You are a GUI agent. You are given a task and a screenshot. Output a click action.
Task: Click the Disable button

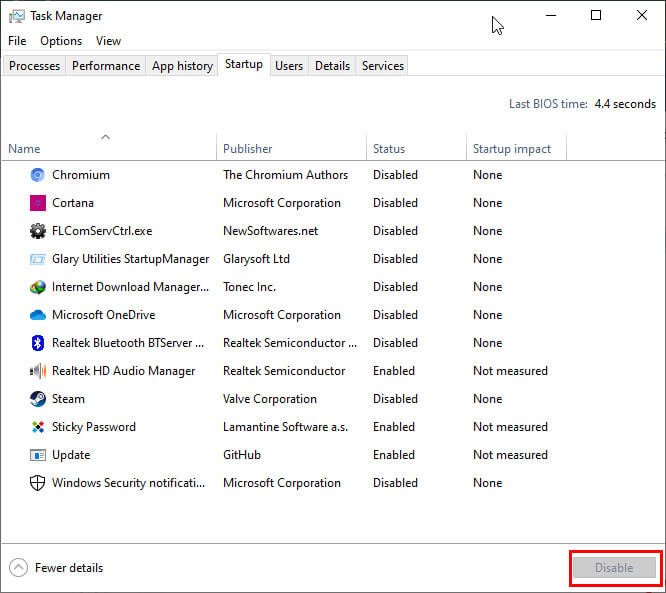(x=614, y=568)
